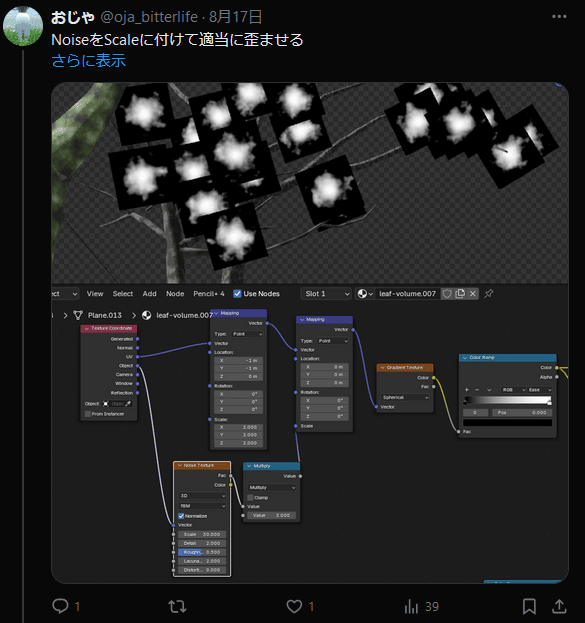
Task: Open the Pencil+ 4 menu
Action: pos(209,294)
